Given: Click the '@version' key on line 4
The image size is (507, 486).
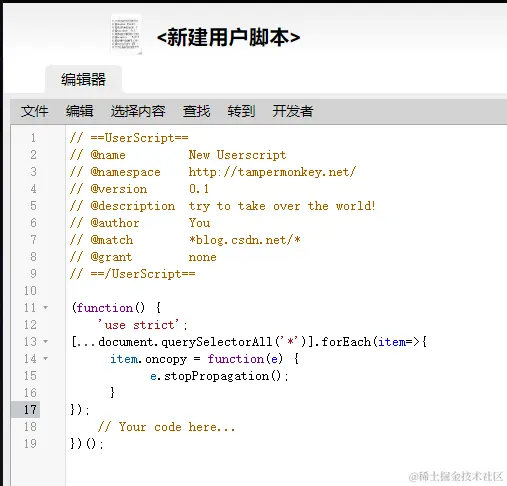Looking at the screenshot, I should pyautogui.click(x=119, y=189).
